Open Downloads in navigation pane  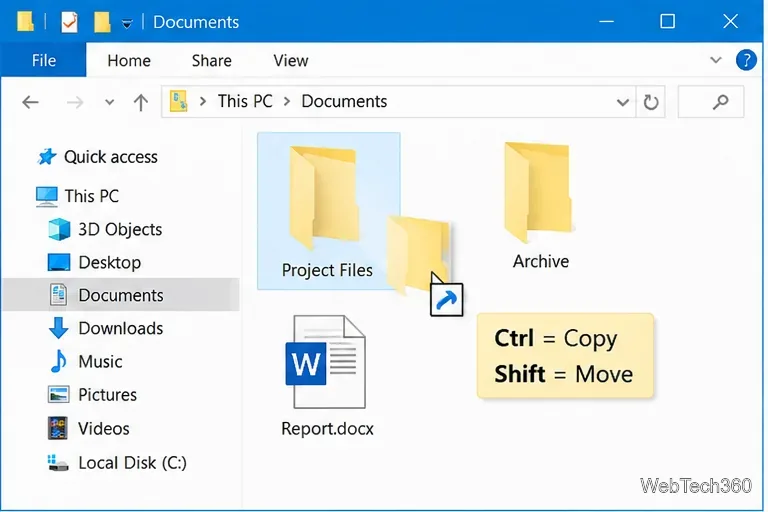(120, 328)
